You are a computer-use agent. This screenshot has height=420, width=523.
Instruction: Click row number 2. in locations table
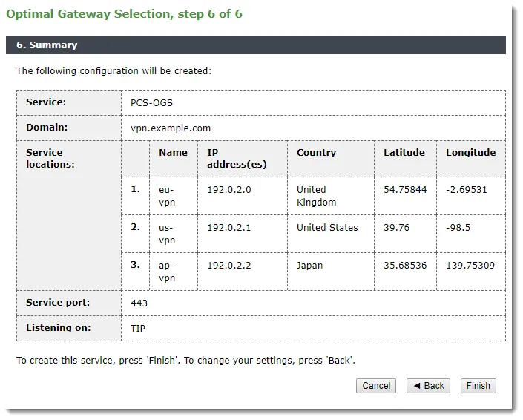click(x=135, y=227)
